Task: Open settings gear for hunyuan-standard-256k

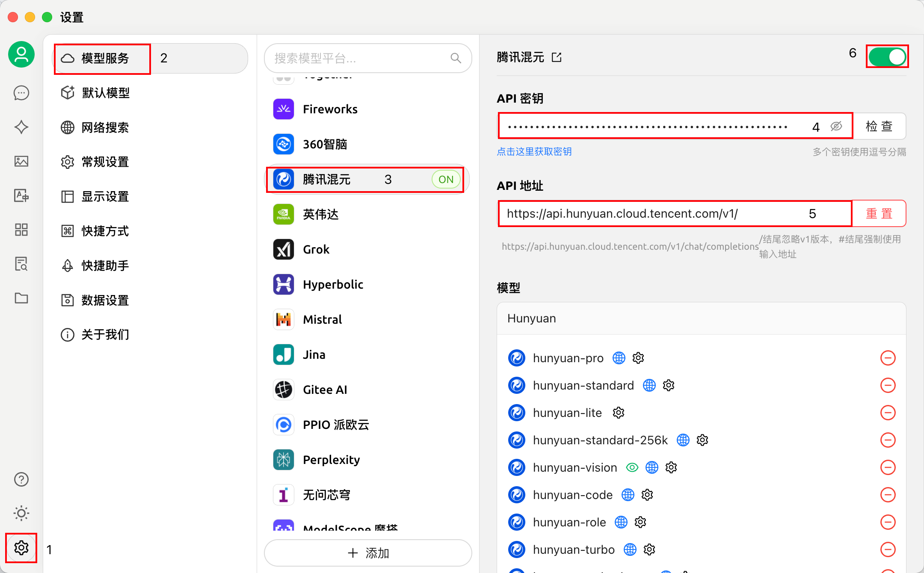Action: pos(702,440)
